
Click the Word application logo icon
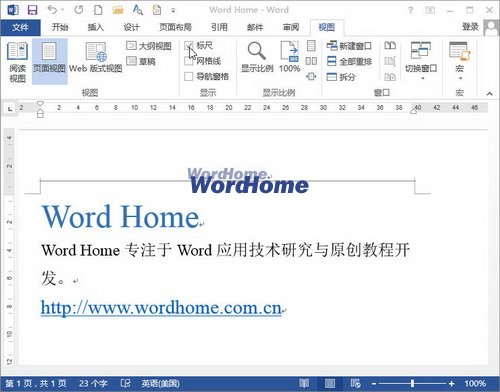[13, 10]
